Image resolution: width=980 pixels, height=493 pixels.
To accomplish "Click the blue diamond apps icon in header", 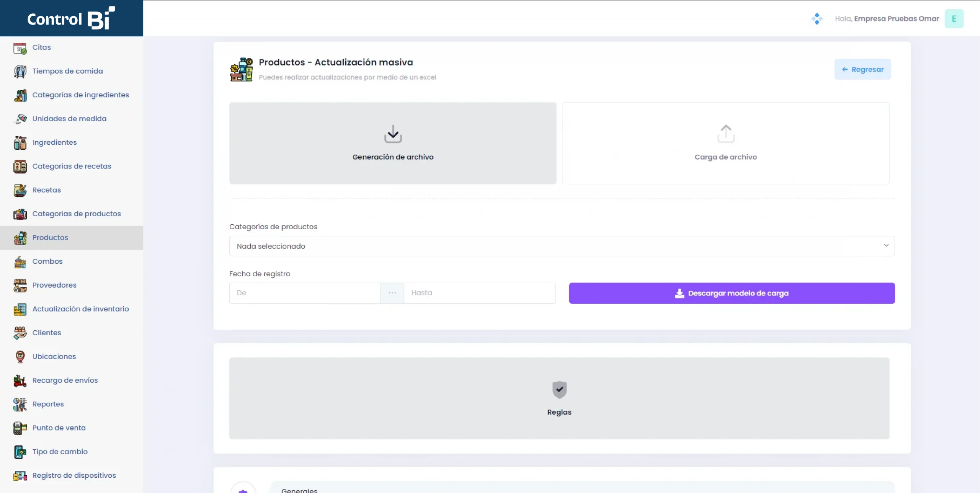I will click(817, 19).
